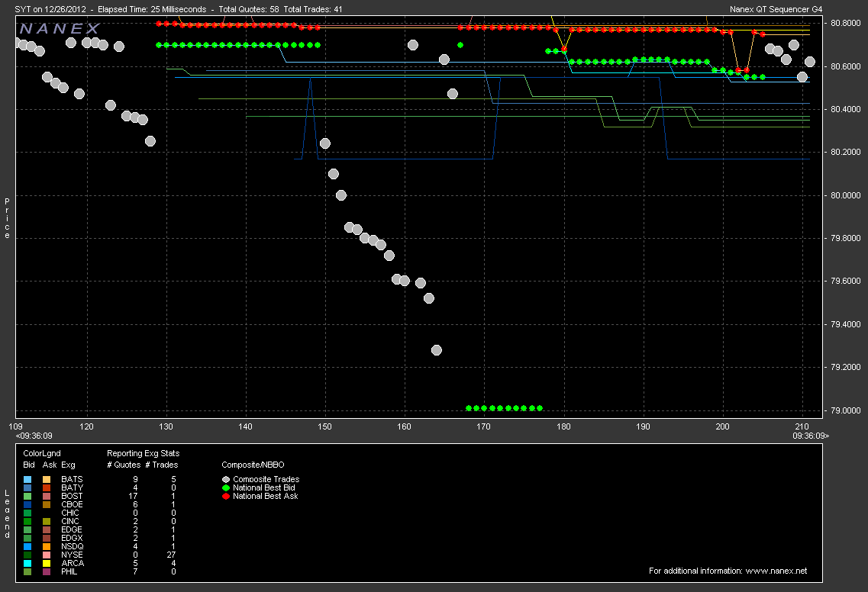This screenshot has width=868, height=592.
Task: Select the NYSE bid color swatch
Action: (27, 555)
